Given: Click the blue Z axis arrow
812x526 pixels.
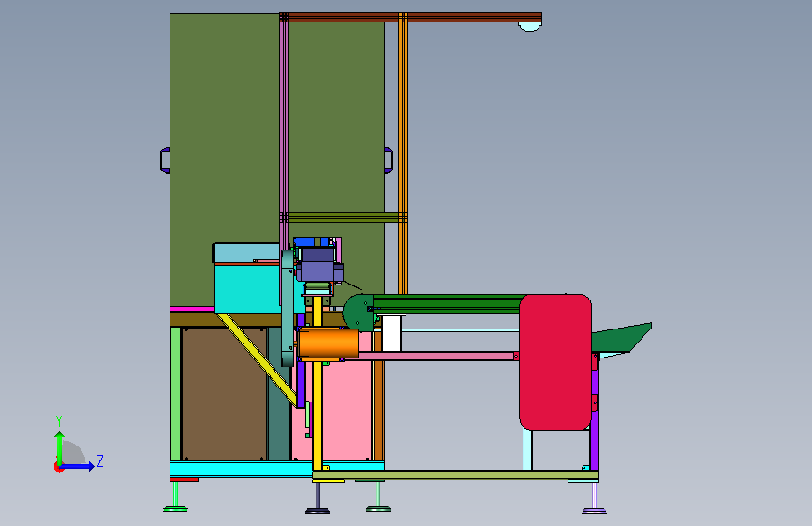Looking at the screenshot, I should point(78,466).
